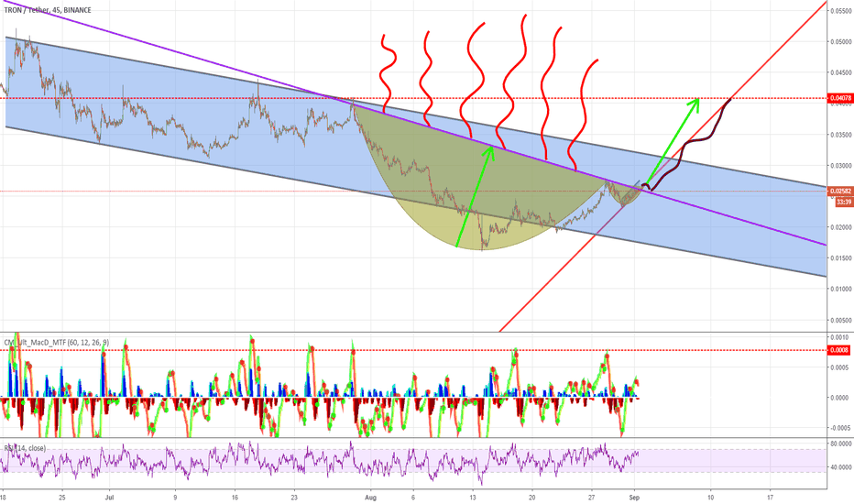Select the current price label 0.02582
Image resolution: width=854 pixels, height=504 pixels.
(840, 192)
